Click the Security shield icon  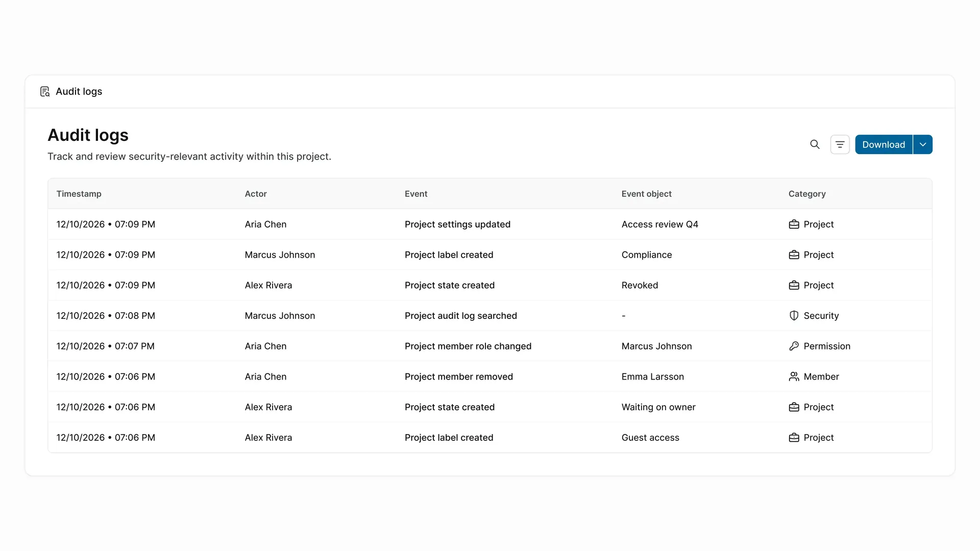(x=794, y=316)
